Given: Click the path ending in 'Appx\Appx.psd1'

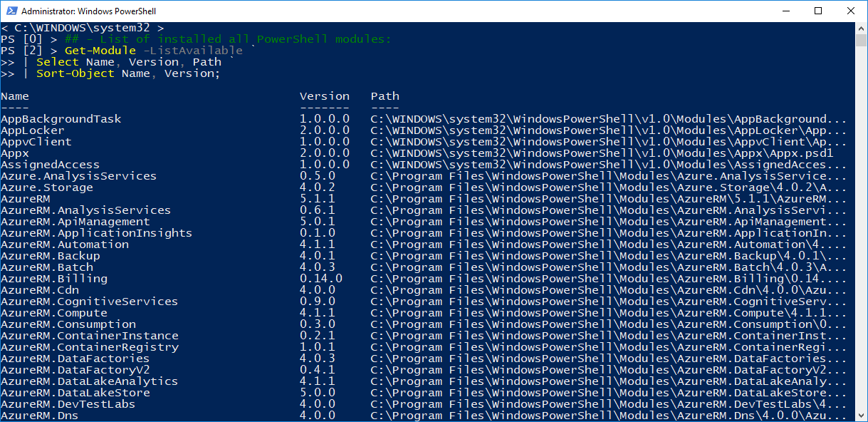Looking at the screenshot, I should pos(602,153).
